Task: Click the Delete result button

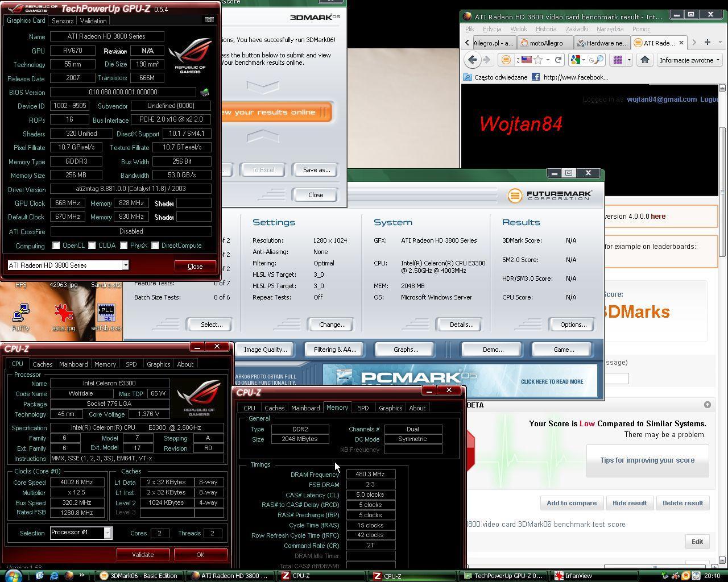Action: 682,503
